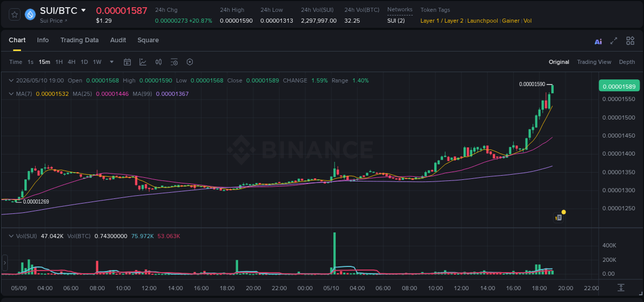This screenshot has width=644, height=302.
Task: Open the SUI/BTC pair selector dropdown arrow
Action: [83, 10]
